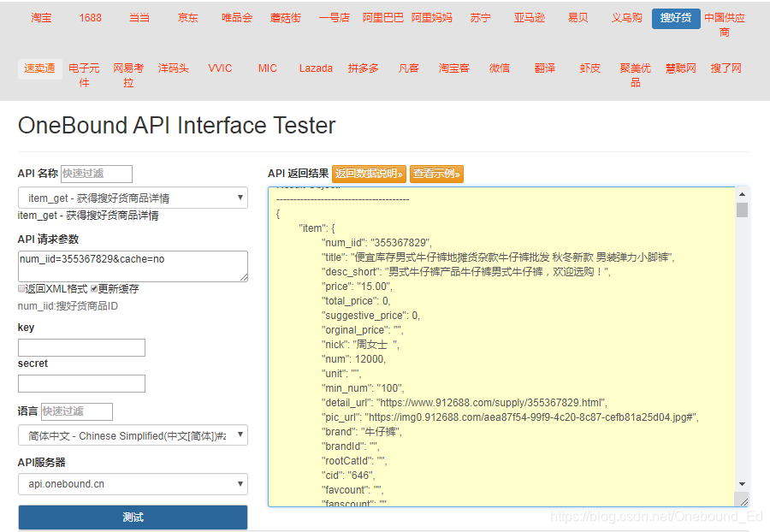770x532 pixels.
Task: Select the 慧聪网 tab
Action: pyautogui.click(x=681, y=68)
